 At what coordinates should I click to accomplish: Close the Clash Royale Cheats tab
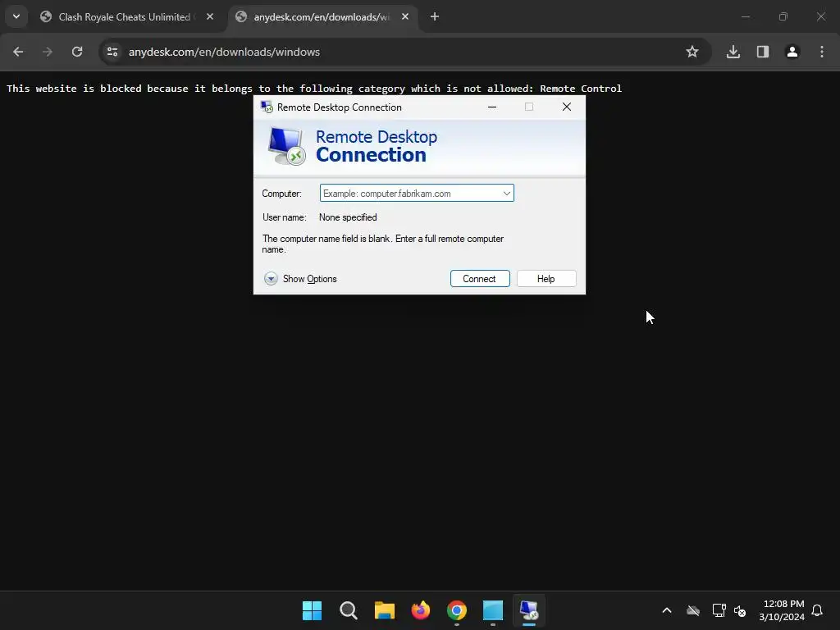click(x=210, y=16)
